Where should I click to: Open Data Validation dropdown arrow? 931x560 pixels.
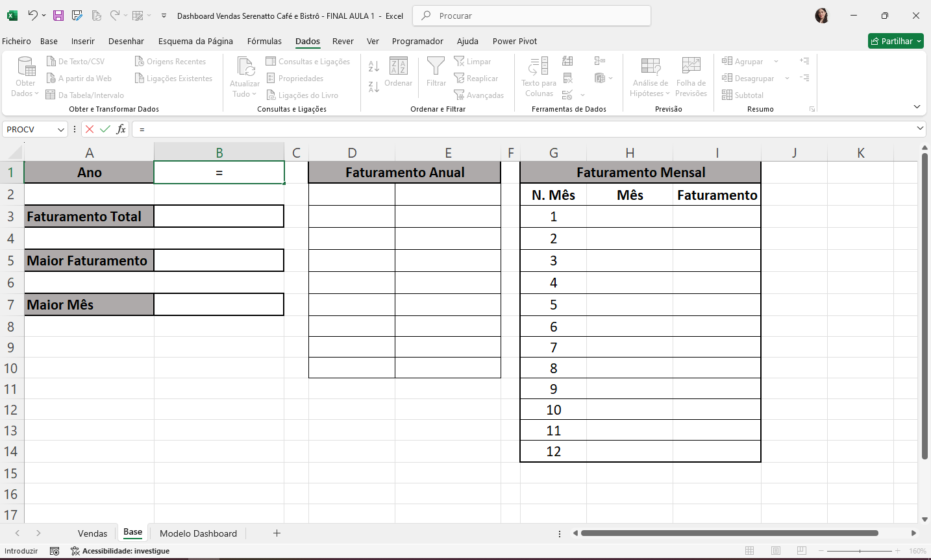point(583,95)
